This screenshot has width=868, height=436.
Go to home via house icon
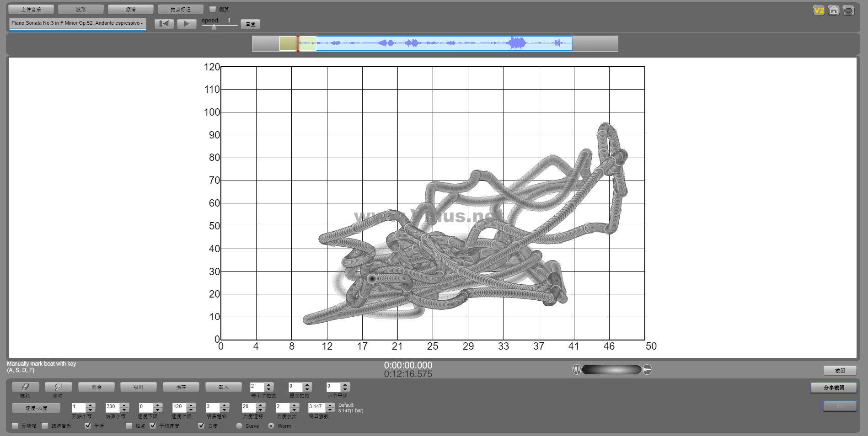click(x=834, y=11)
